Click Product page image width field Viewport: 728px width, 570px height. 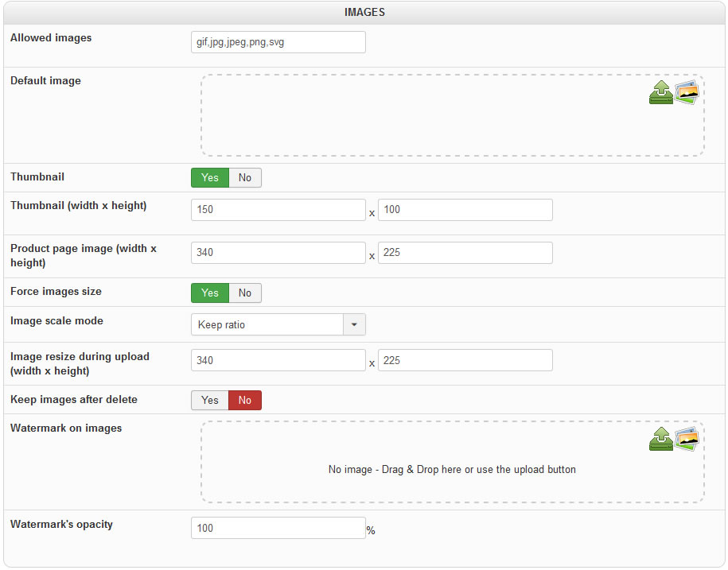point(278,253)
